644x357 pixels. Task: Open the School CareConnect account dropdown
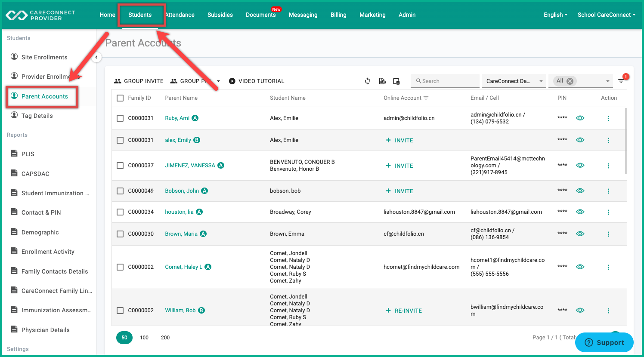tap(607, 15)
